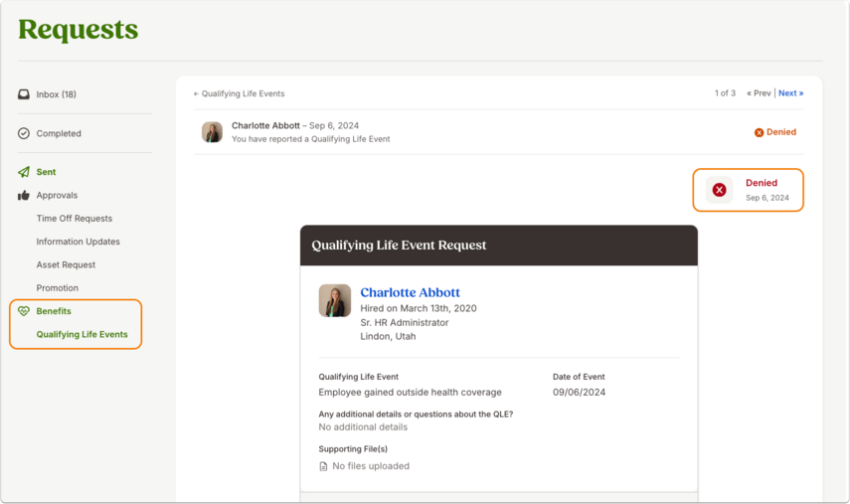This screenshot has height=504, width=850.
Task: Open Asset Request category
Action: tap(66, 265)
